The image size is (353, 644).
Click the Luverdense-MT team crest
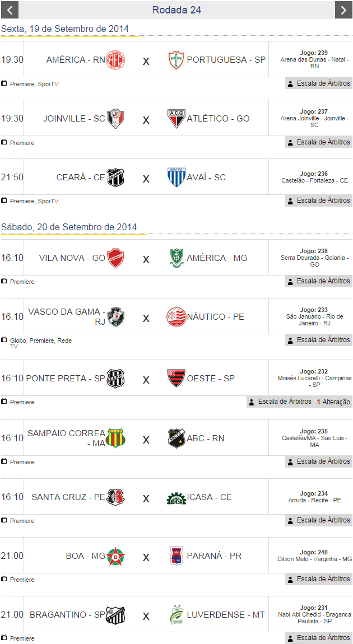(x=176, y=615)
